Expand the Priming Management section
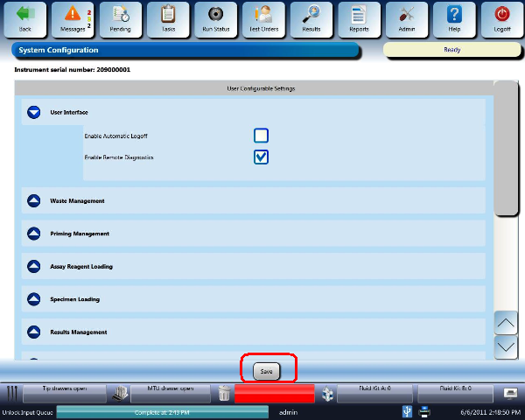The height and width of the screenshot is (420, 525). click(34, 234)
